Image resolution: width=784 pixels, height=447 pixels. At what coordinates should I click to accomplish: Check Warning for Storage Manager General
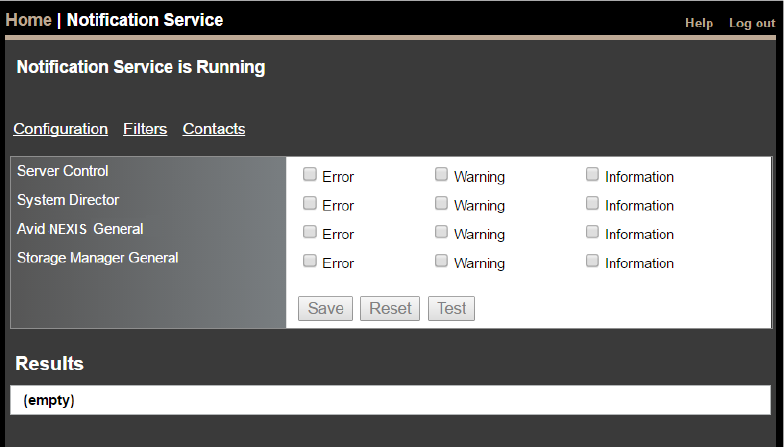tap(441, 262)
